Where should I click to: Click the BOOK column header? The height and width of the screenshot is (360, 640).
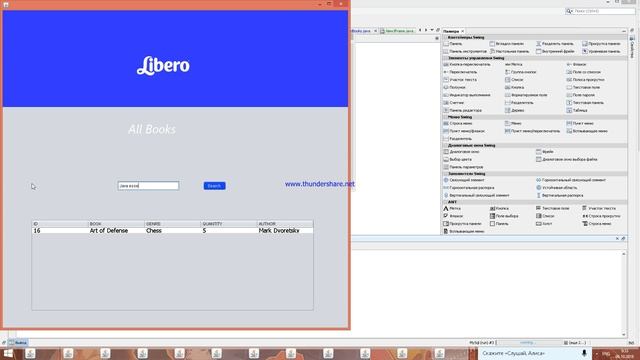tap(116, 224)
